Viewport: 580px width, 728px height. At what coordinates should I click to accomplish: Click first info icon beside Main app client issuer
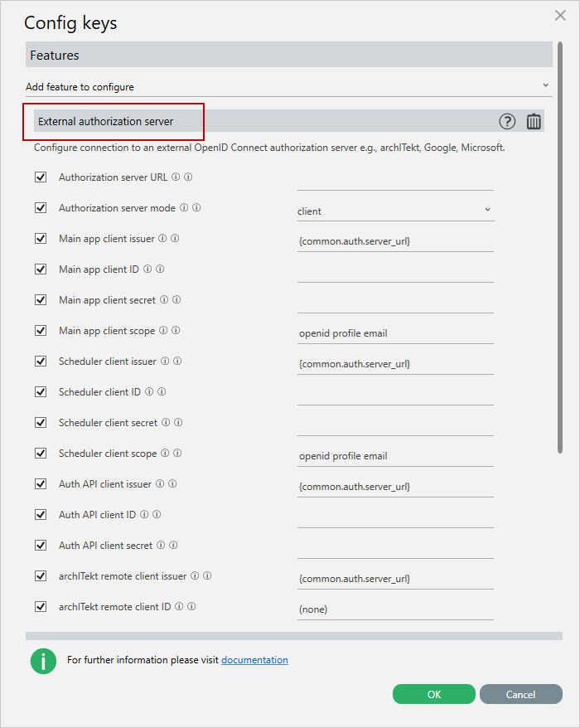[x=163, y=238]
